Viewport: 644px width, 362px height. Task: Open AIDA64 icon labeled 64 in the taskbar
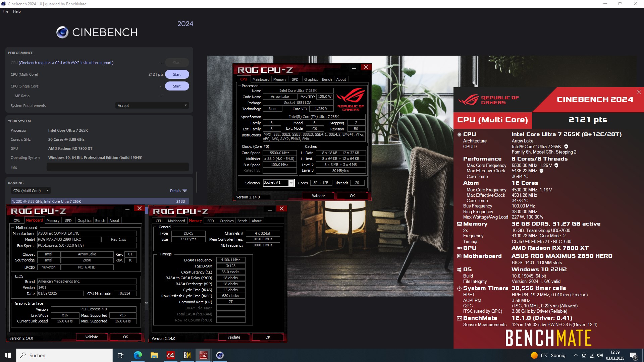tap(170, 355)
